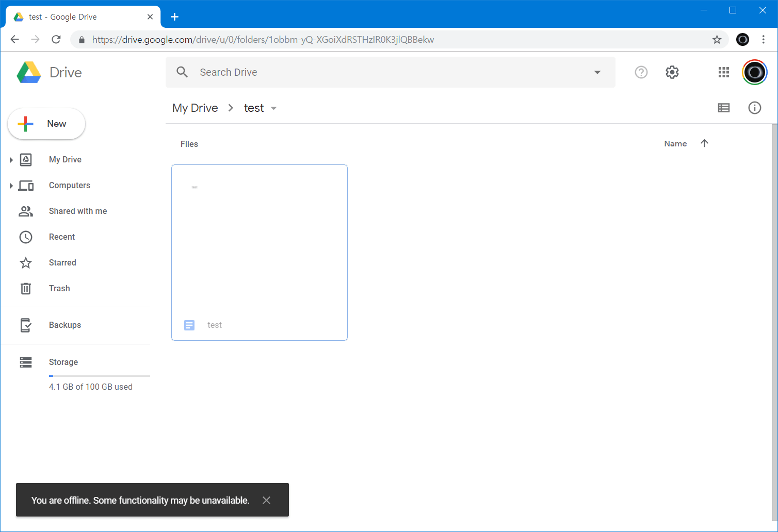Open the Google apps grid
The width and height of the screenshot is (778, 532).
click(x=723, y=72)
